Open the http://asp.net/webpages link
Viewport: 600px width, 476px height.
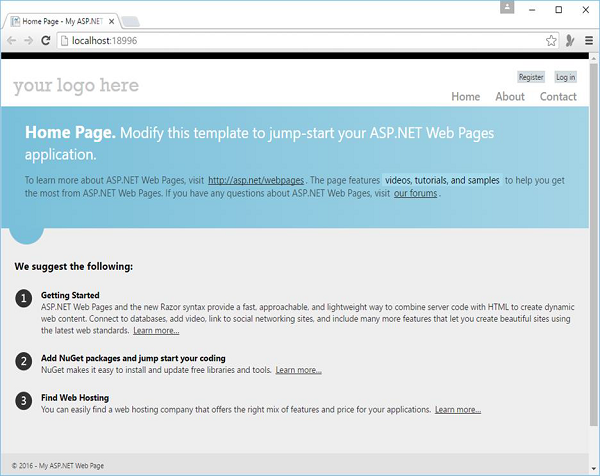coord(256,180)
